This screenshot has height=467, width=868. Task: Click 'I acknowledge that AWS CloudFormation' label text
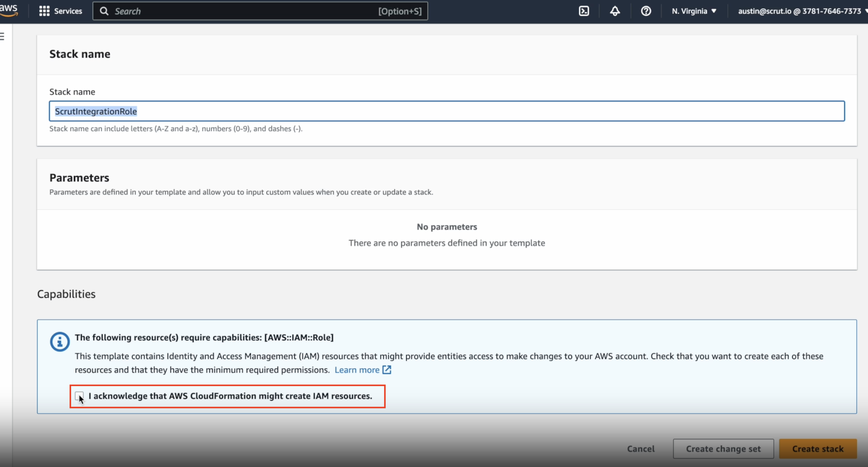(x=230, y=396)
